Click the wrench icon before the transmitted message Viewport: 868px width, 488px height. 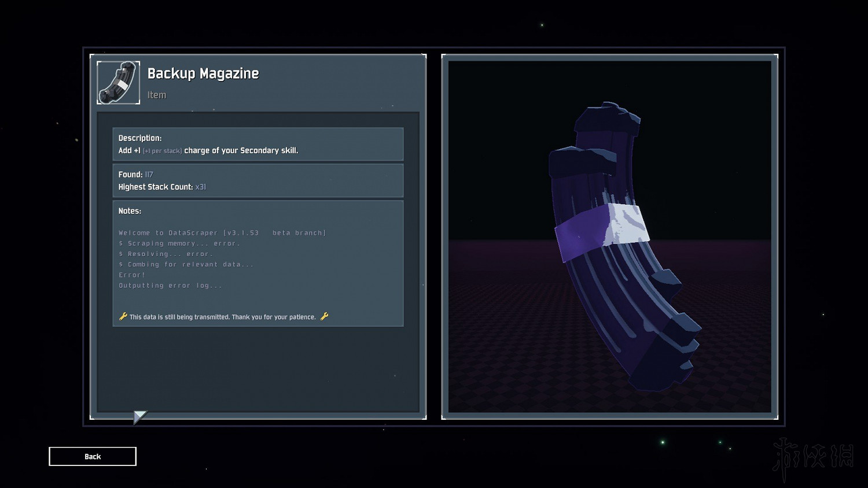[x=123, y=316]
